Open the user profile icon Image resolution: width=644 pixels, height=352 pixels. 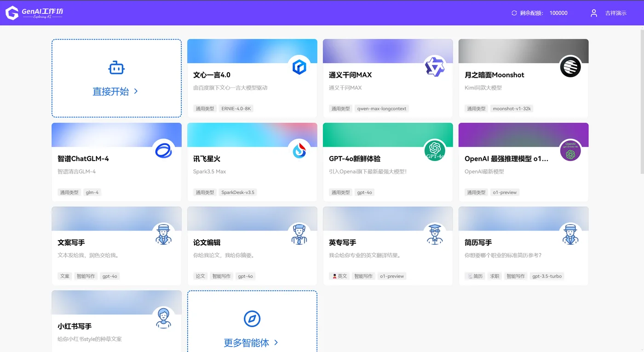[x=594, y=13]
